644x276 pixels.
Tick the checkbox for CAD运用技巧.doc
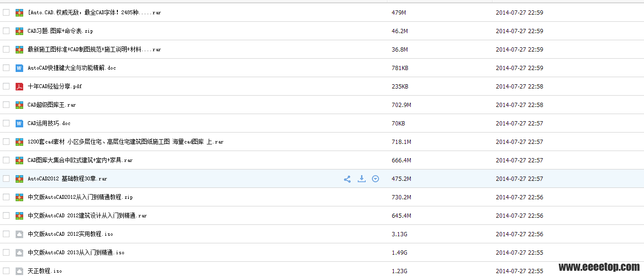pyautogui.click(x=6, y=123)
